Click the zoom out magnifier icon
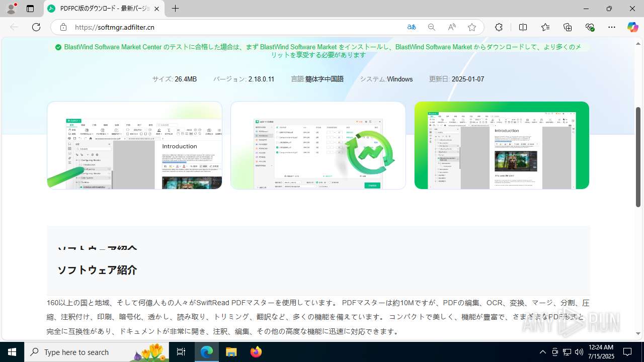Screen dimensions: 644x362 click(432, 27)
